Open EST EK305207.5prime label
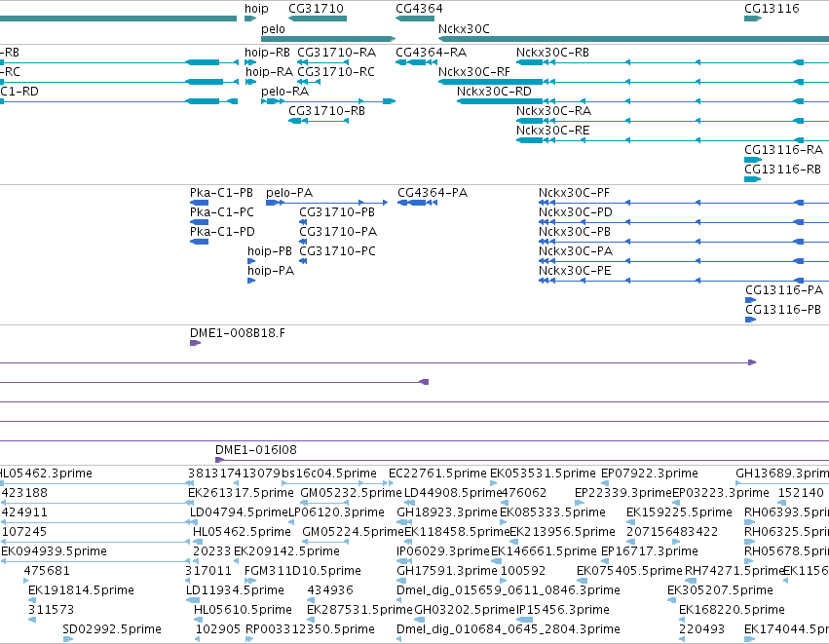This screenshot has height=644, width=829. click(720, 591)
